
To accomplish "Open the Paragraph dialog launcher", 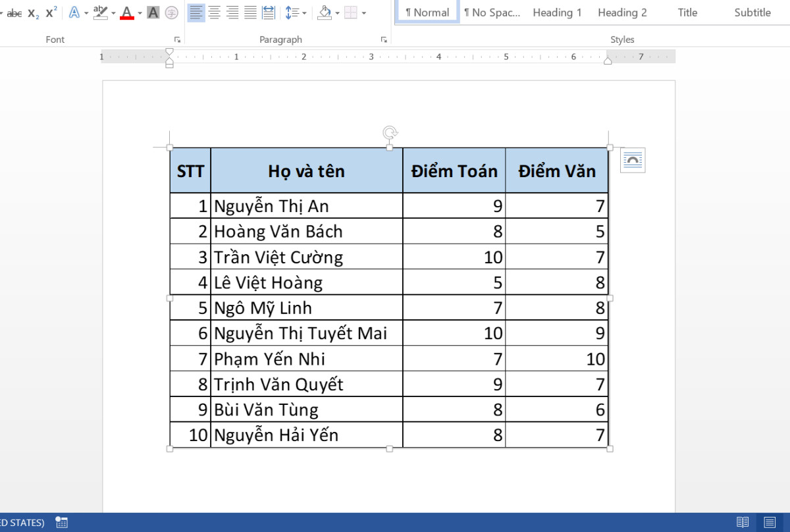I will tap(384, 40).
